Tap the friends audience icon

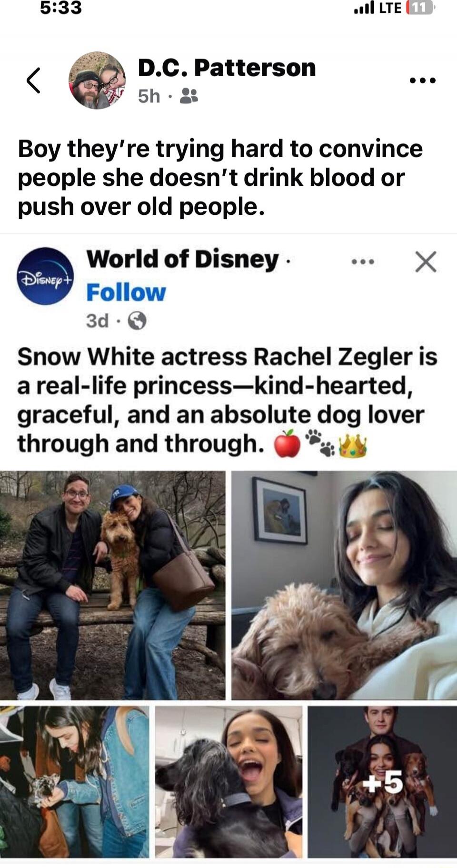189,96
